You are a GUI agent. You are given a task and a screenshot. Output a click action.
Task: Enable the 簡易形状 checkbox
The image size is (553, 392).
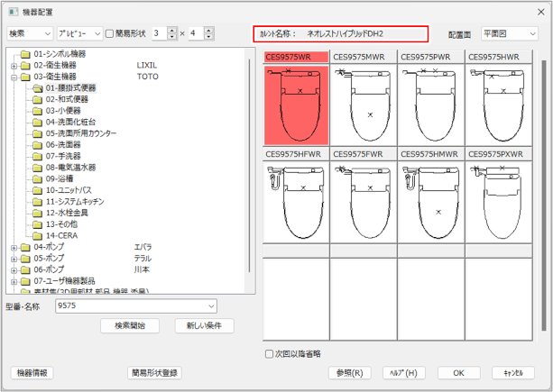(x=110, y=33)
